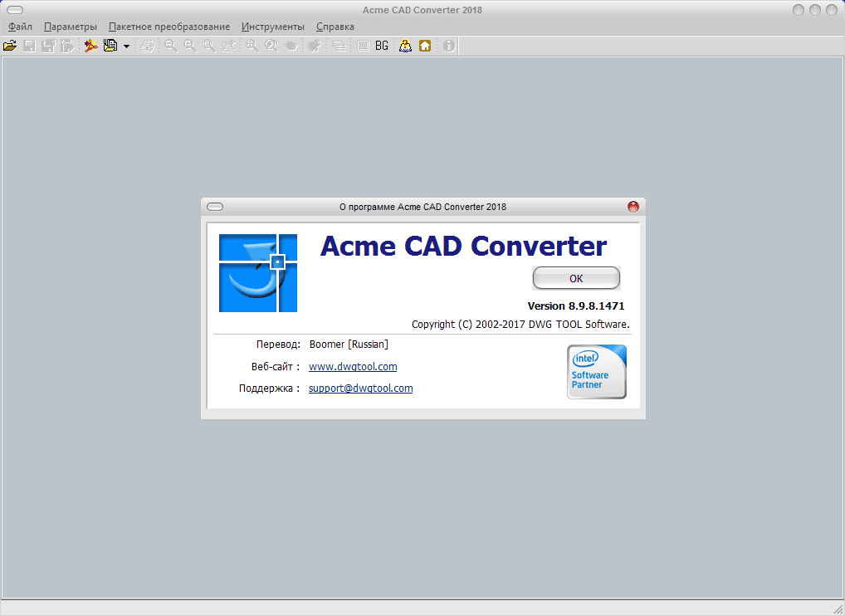The width and height of the screenshot is (845, 616).
Task: Click the grayed-out regenerate burst icon
Action: pos(315,46)
